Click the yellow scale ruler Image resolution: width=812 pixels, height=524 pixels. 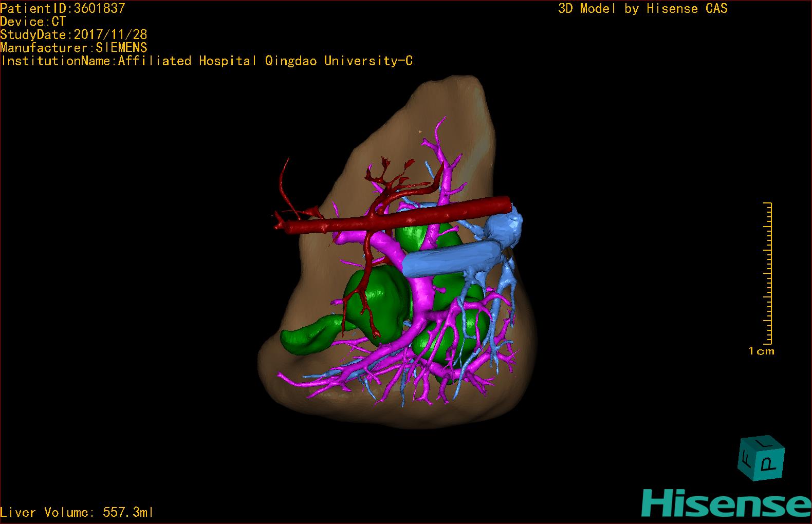(x=768, y=273)
